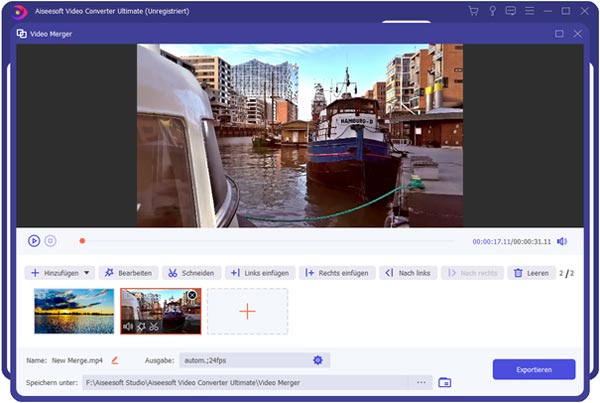600x403 pixels.
Task: Click Links einfügen button
Action: [x=260, y=273]
